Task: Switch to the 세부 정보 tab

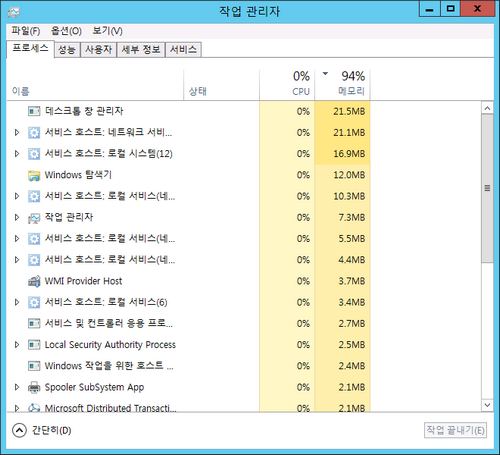Action: pos(141,50)
